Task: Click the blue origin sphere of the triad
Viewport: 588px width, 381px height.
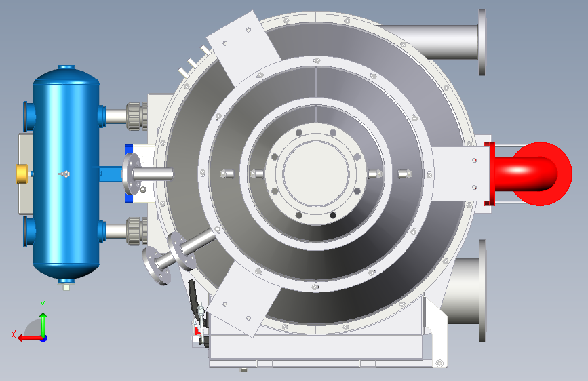Action: [x=44, y=338]
